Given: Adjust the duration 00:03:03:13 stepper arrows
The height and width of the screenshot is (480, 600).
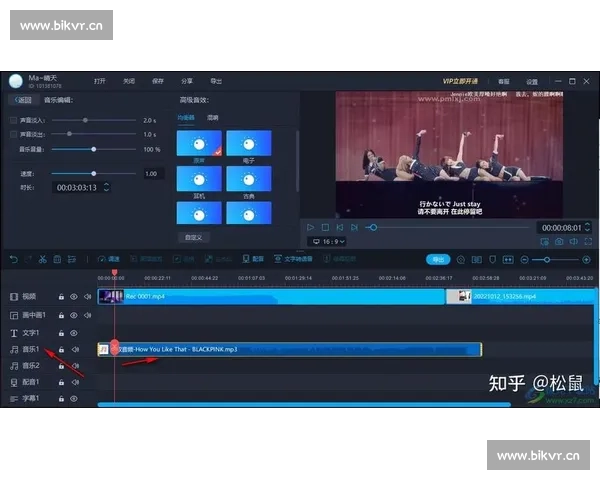Looking at the screenshot, I should (x=106, y=187).
